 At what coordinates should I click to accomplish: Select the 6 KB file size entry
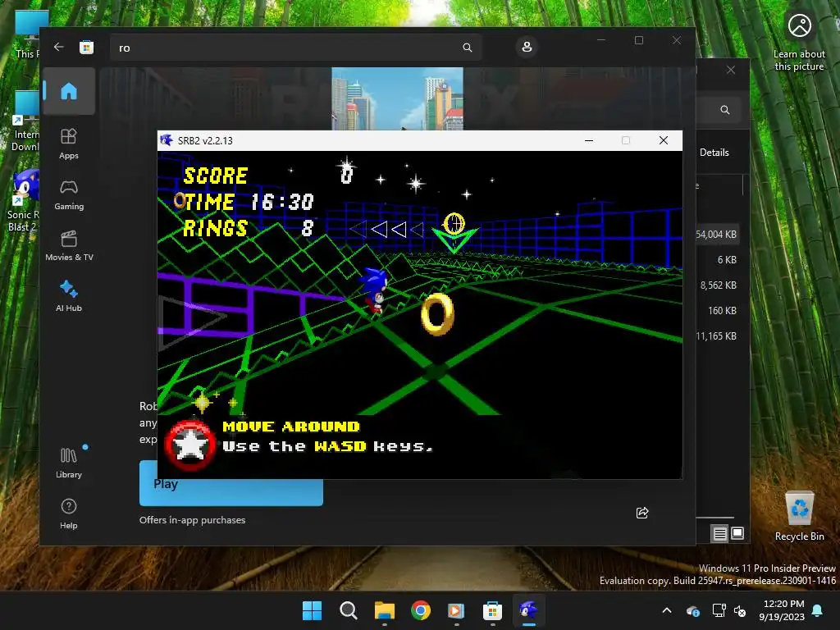point(727,260)
